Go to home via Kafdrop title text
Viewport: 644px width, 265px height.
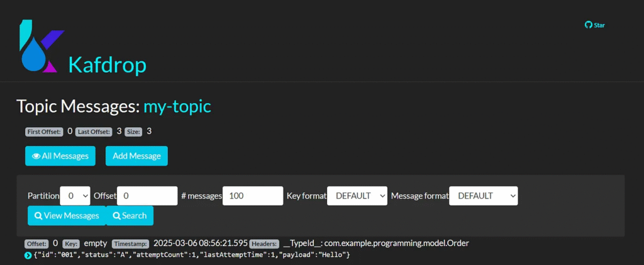coord(107,64)
